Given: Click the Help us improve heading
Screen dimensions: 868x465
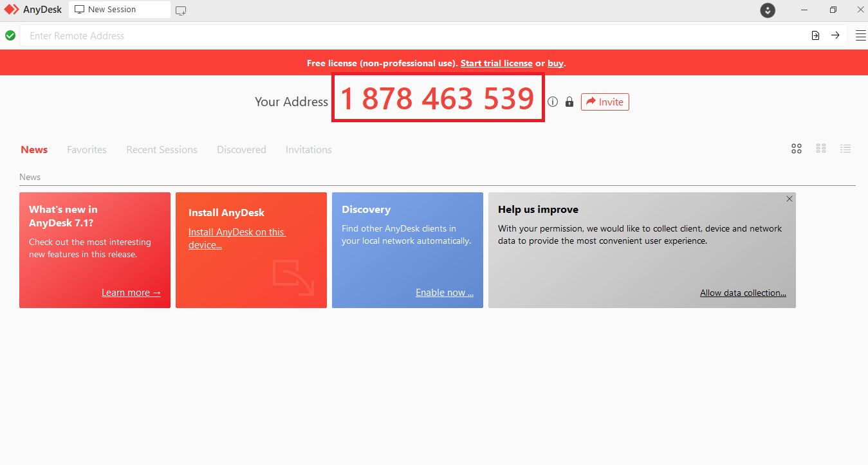Looking at the screenshot, I should pos(538,209).
